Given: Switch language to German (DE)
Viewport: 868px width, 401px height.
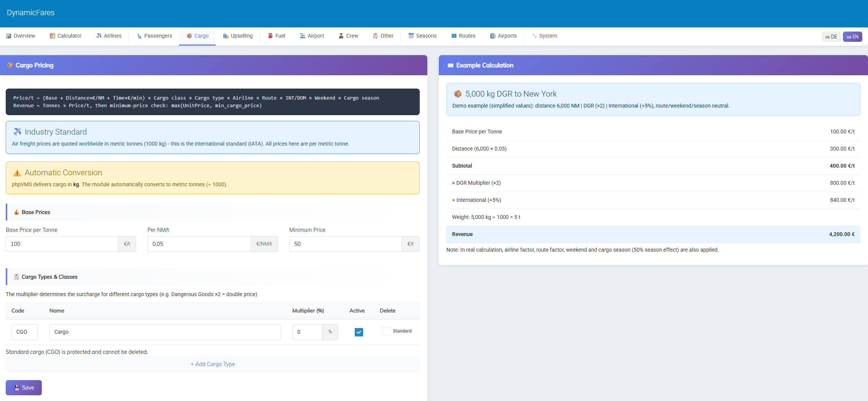Looking at the screenshot, I should pos(831,37).
